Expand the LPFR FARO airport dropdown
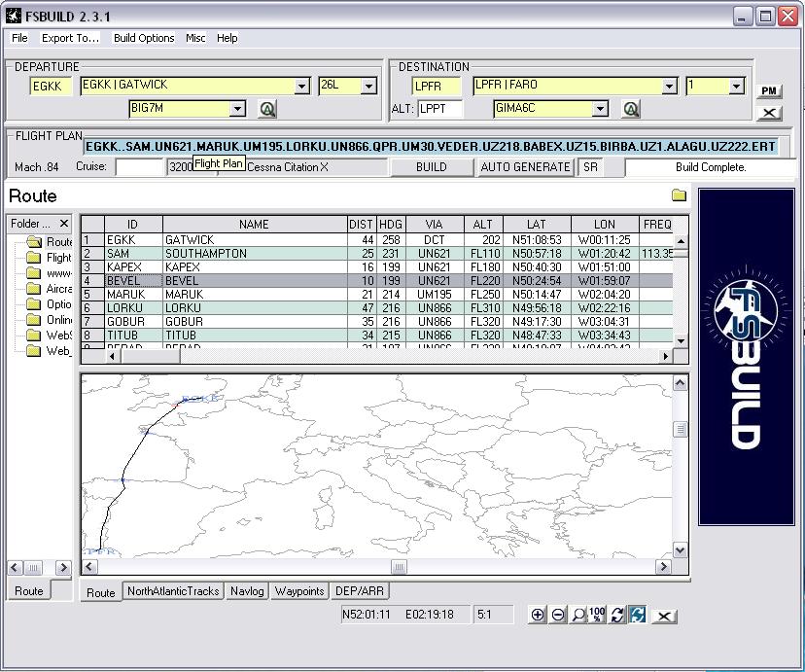 click(x=670, y=87)
